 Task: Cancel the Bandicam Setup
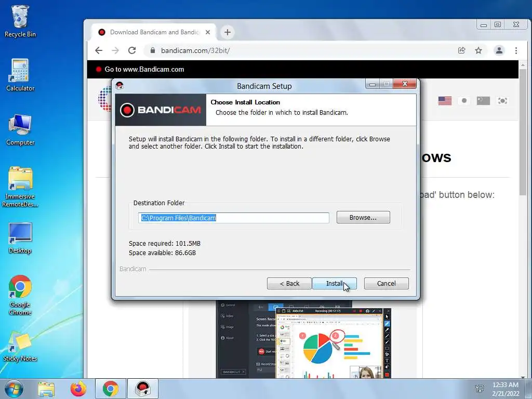click(x=386, y=283)
